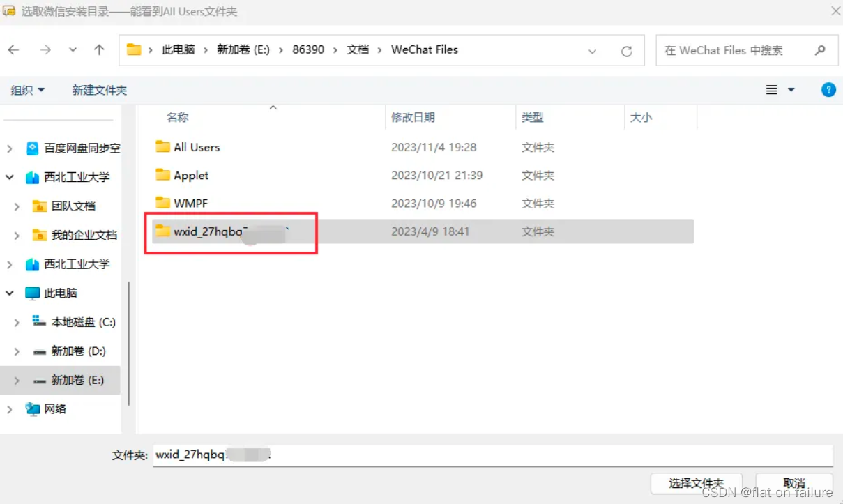Screen dimensions: 843x504
Task: Cancel the dialog with 取消
Action: click(794, 483)
